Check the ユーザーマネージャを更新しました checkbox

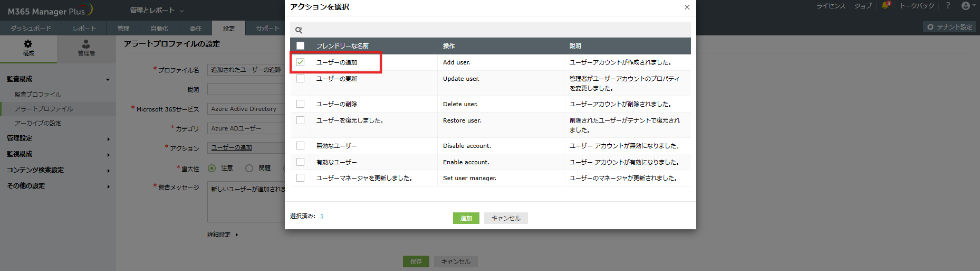[x=300, y=178]
